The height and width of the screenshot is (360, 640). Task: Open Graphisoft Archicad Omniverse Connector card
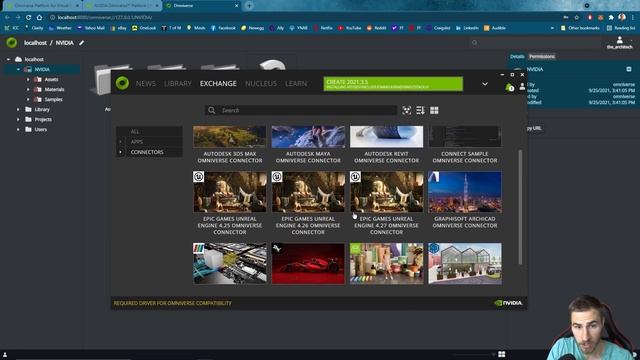coord(465,200)
